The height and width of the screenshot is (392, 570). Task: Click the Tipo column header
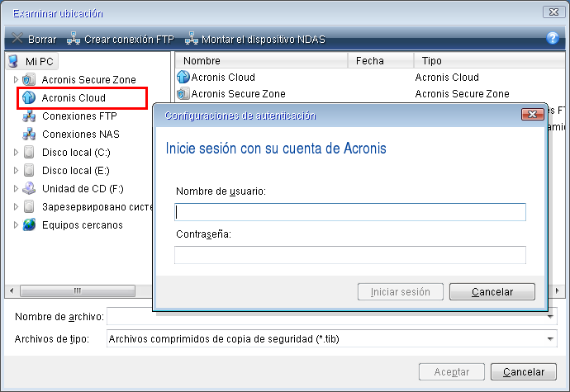[489, 60]
